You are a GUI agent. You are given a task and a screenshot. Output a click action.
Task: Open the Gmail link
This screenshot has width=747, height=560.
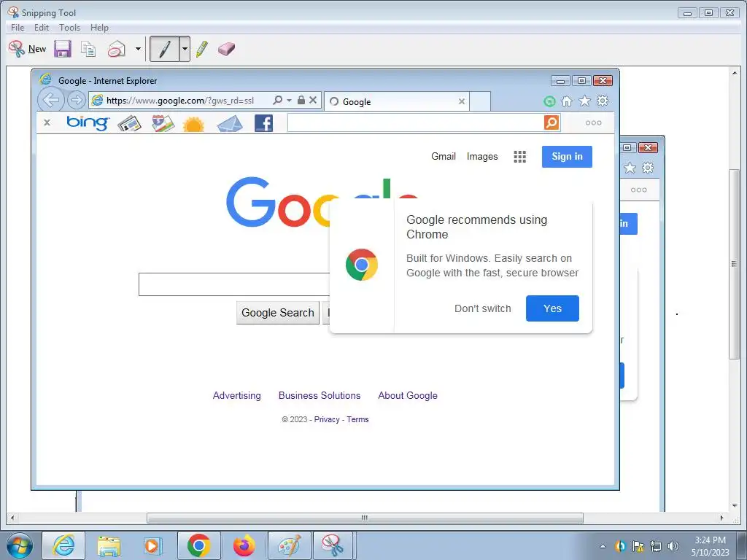point(444,156)
